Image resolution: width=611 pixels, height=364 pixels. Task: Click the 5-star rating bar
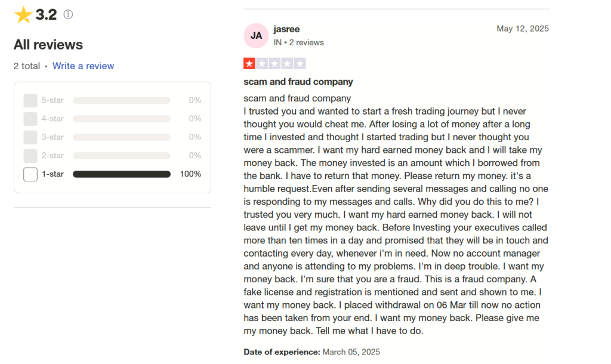(121, 100)
